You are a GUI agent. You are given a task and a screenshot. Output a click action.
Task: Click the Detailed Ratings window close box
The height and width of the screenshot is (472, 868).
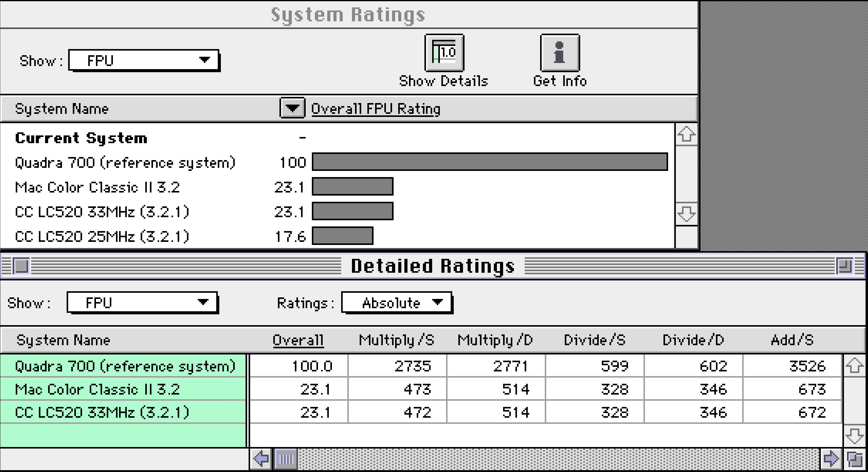tap(22, 266)
